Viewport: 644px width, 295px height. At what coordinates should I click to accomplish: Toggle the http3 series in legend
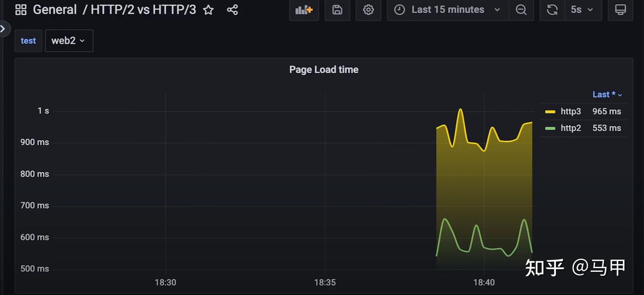click(x=571, y=111)
